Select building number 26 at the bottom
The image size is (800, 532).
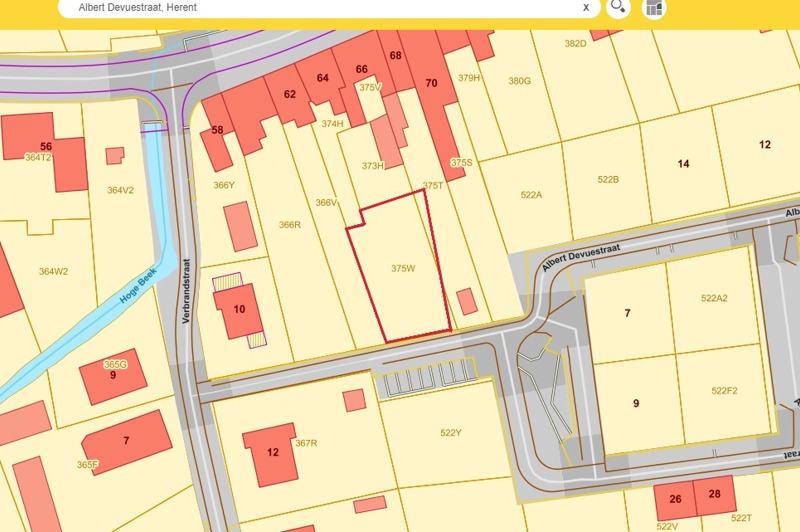(675, 499)
